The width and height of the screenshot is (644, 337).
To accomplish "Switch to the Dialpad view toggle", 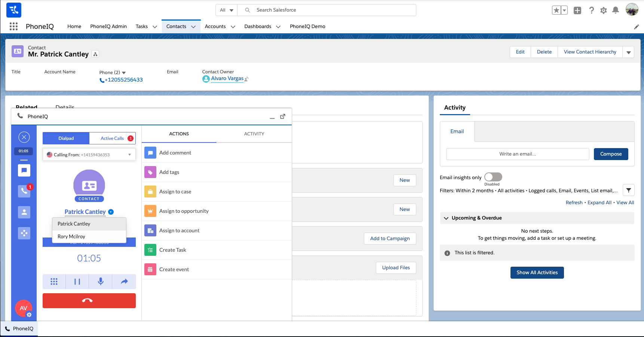I will [x=66, y=138].
